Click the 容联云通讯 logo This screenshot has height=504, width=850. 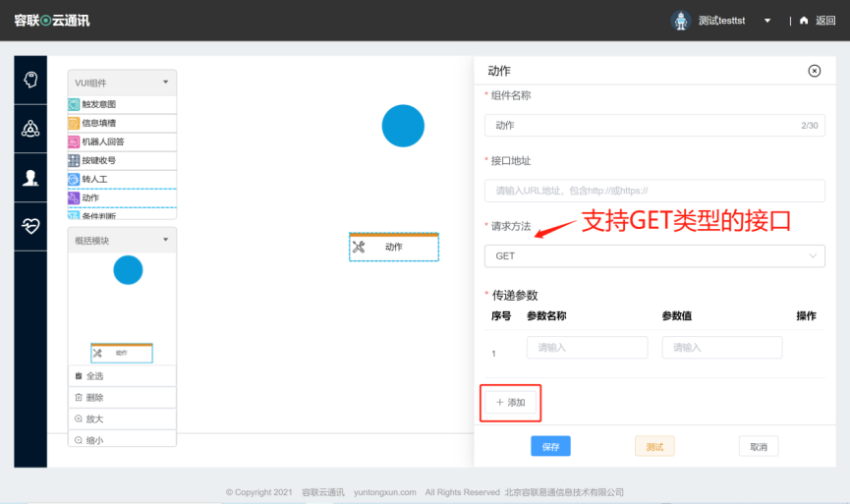point(52,21)
